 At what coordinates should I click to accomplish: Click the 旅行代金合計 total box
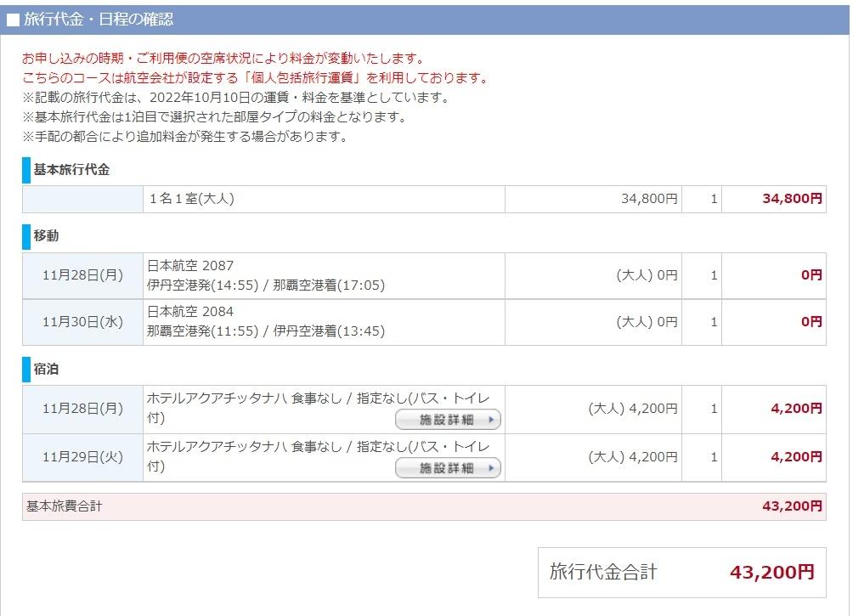tap(681, 573)
